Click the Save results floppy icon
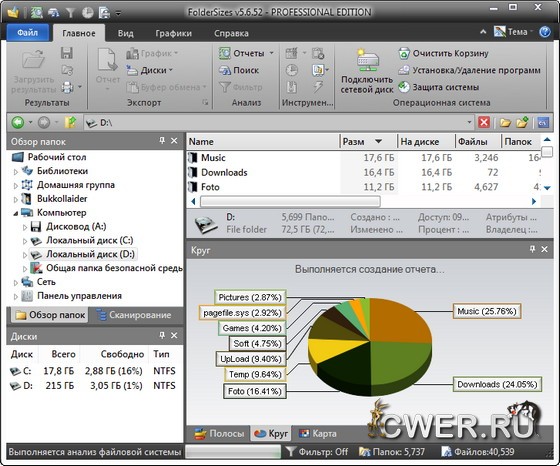The width and height of the screenshot is (560, 466). [67, 53]
